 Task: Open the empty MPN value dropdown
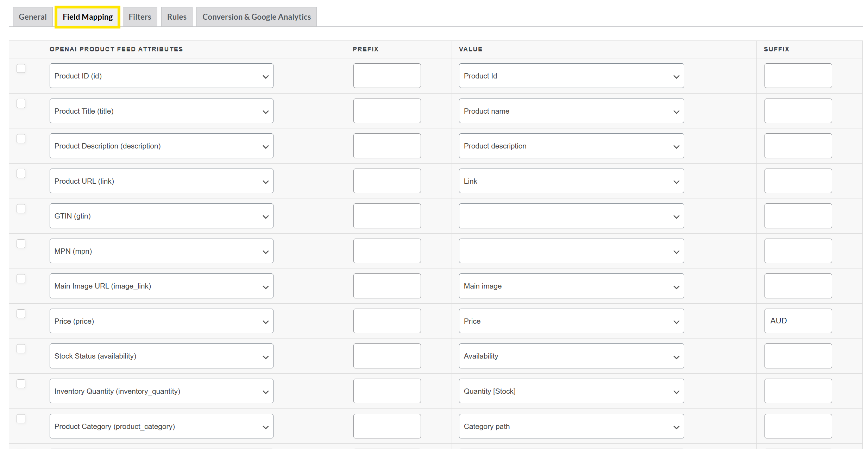point(571,251)
